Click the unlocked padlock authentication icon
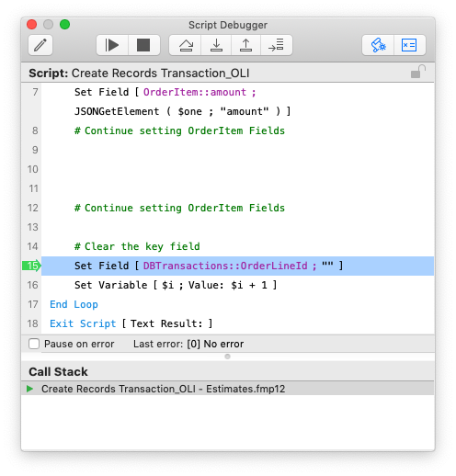The image size is (456, 476). click(x=418, y=72)
